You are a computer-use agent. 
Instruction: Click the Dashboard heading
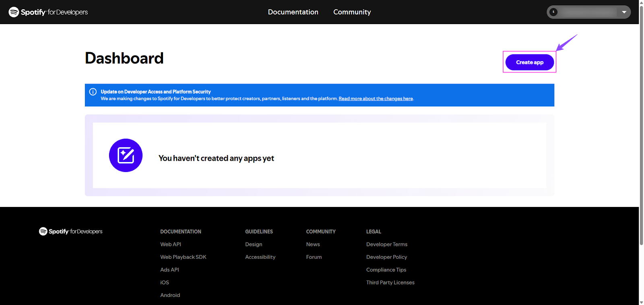pos(124,58)
